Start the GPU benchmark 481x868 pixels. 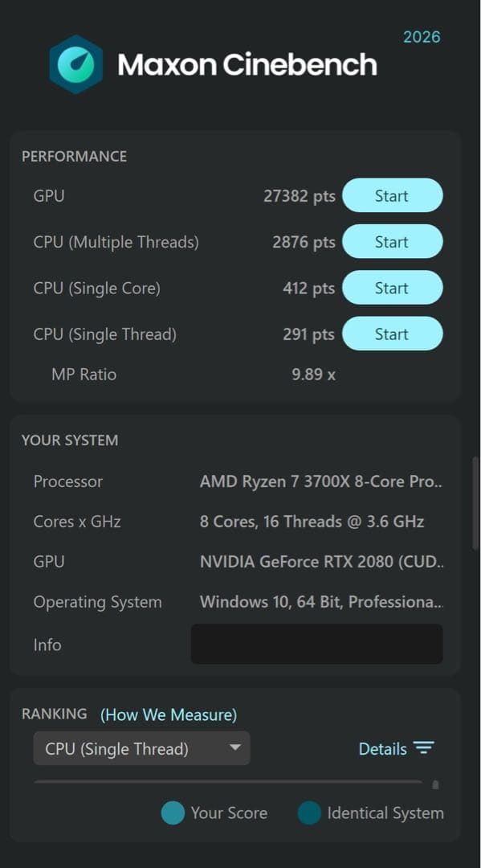393,195
